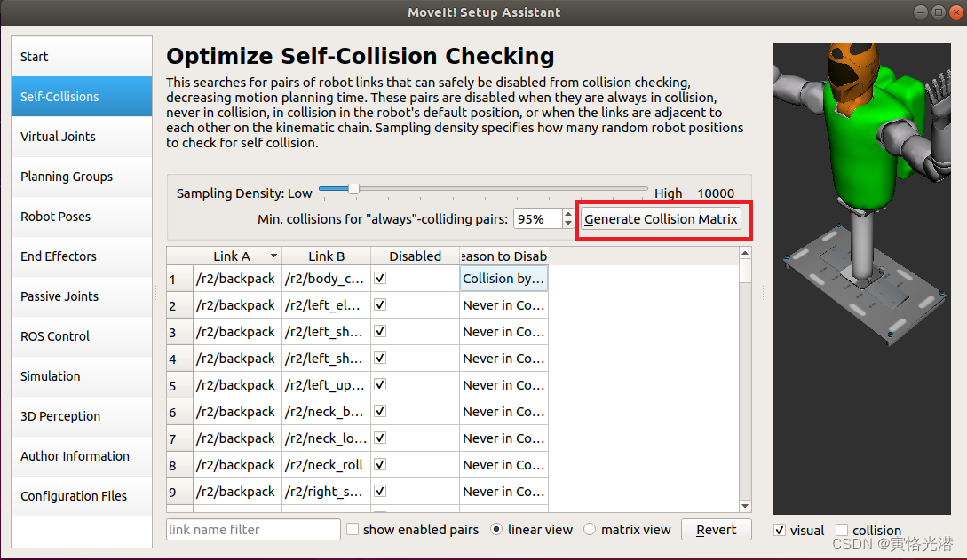Toggle Disabled checkbox in row 6
The width and height of the screenshot is (967, 560).
coord(380,412)
